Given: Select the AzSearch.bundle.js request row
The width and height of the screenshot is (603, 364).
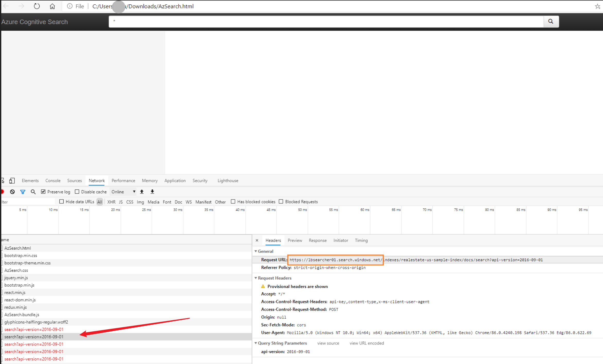Looking at the screenshot, I should tap(22, 315).
